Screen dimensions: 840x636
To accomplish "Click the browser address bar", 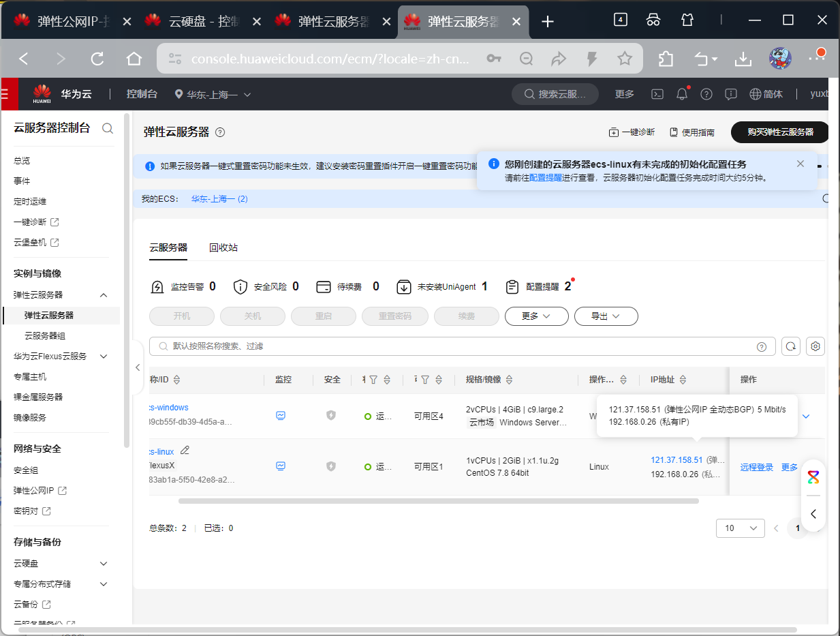I will coord(330,59).
